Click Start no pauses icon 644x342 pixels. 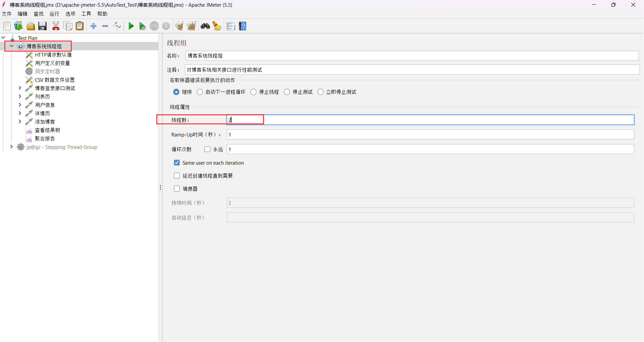click(x=142, y=26)
